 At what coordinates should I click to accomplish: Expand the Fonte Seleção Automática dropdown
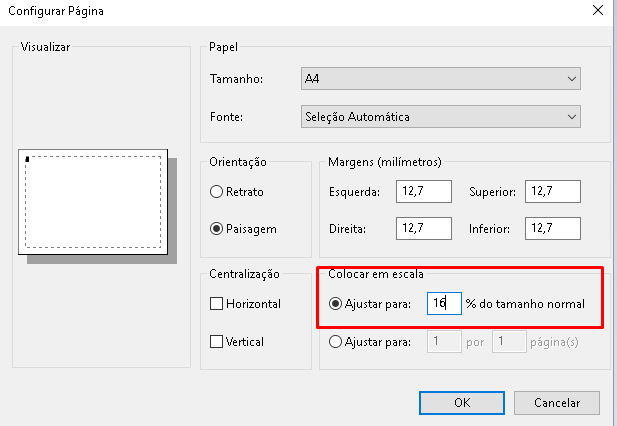pos(441,116)
